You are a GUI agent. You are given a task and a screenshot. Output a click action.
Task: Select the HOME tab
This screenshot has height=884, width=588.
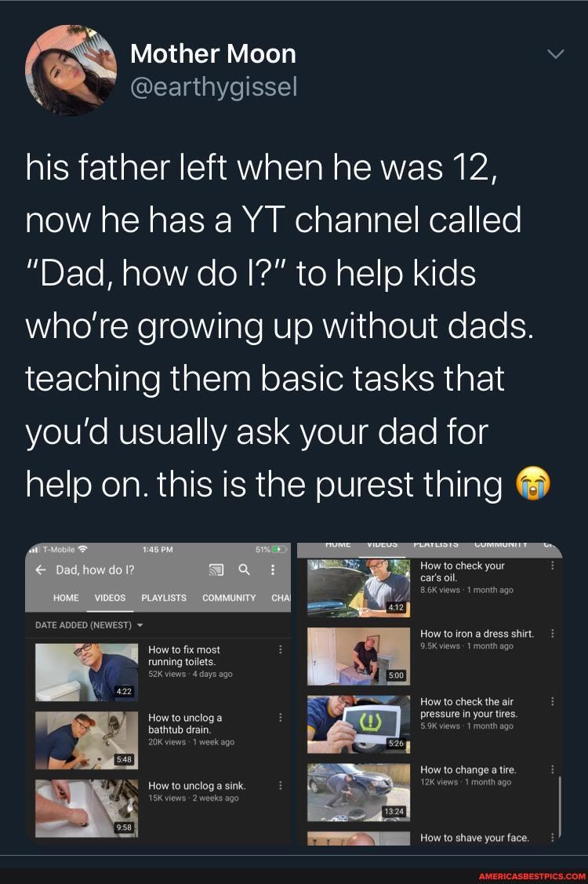click(66, 598)
